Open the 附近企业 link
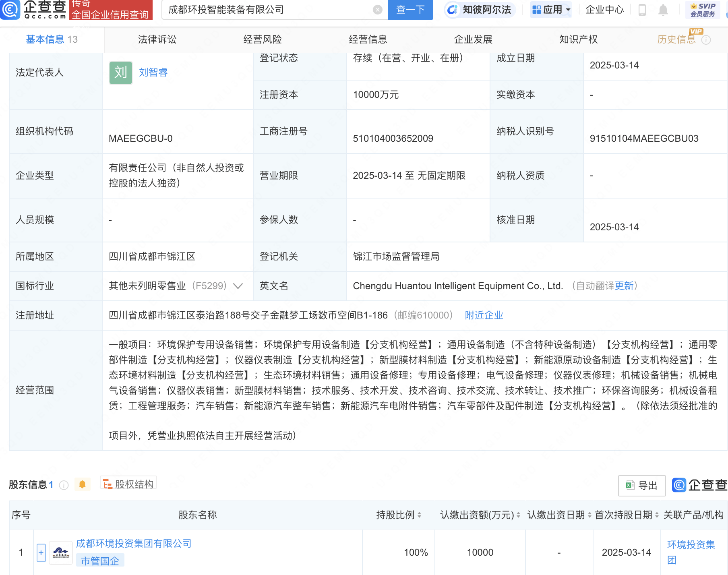This screenshot has height=575, width=728. 484,315
